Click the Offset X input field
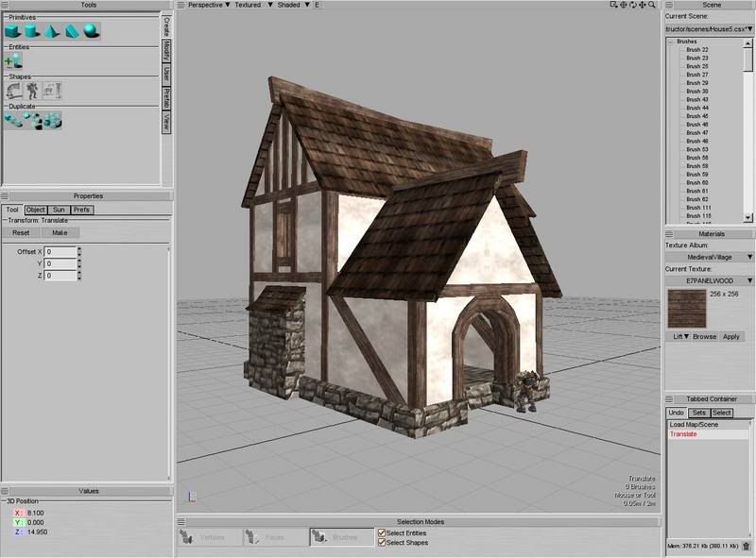This screenshot has height=558, width=756. (60, 252)
